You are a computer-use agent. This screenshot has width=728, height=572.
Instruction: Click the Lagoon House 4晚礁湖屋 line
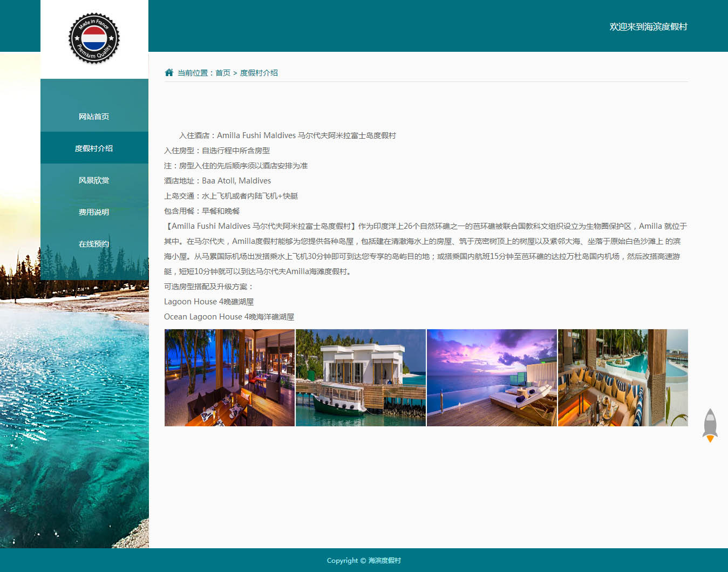coord(209,302)
